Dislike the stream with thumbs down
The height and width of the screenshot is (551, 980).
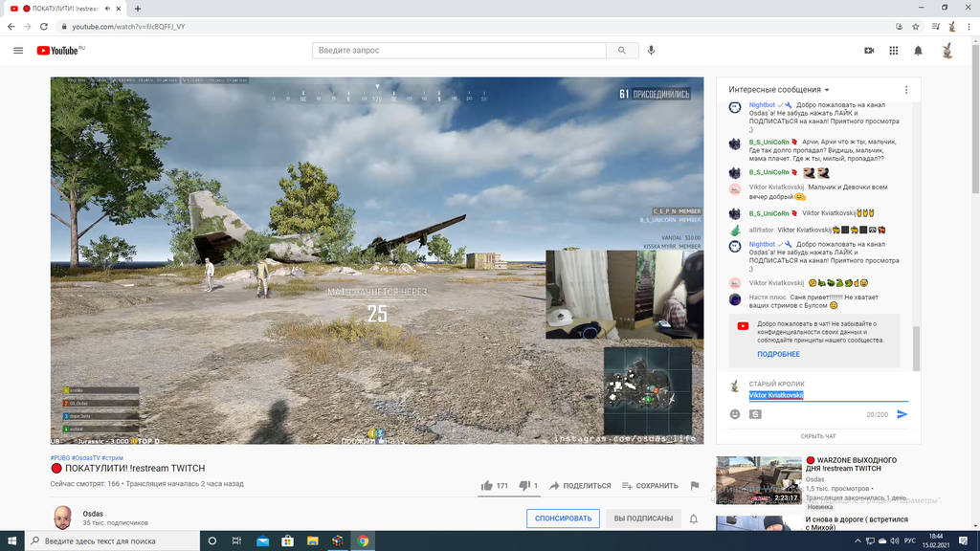point(523,486)
